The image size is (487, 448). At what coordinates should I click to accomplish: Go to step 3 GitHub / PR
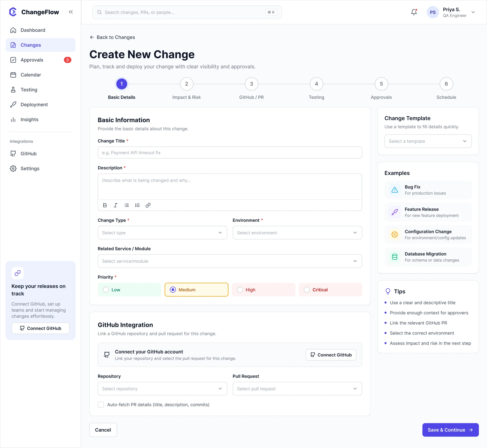click(251, 84)
